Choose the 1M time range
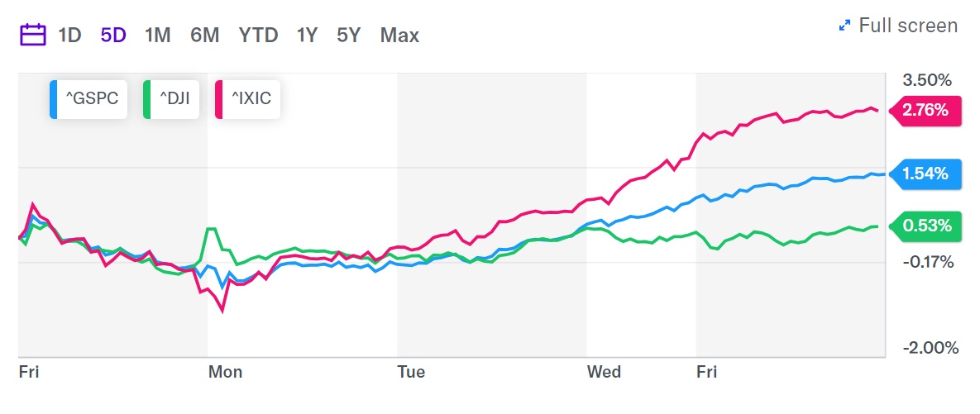 (x=157, y=36)
